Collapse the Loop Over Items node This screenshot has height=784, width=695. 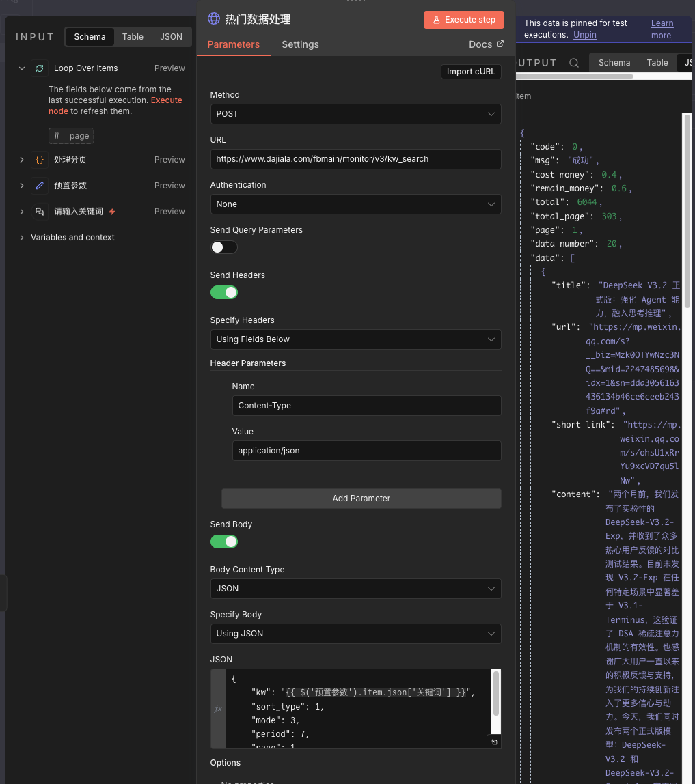click(21, 68)
